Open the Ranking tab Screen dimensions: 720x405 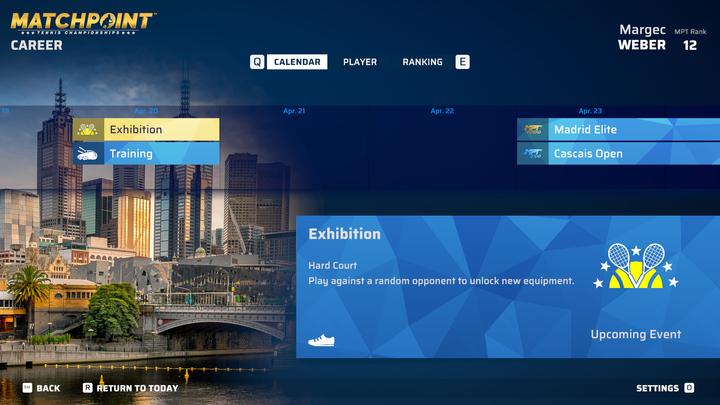tap(422, 62)
